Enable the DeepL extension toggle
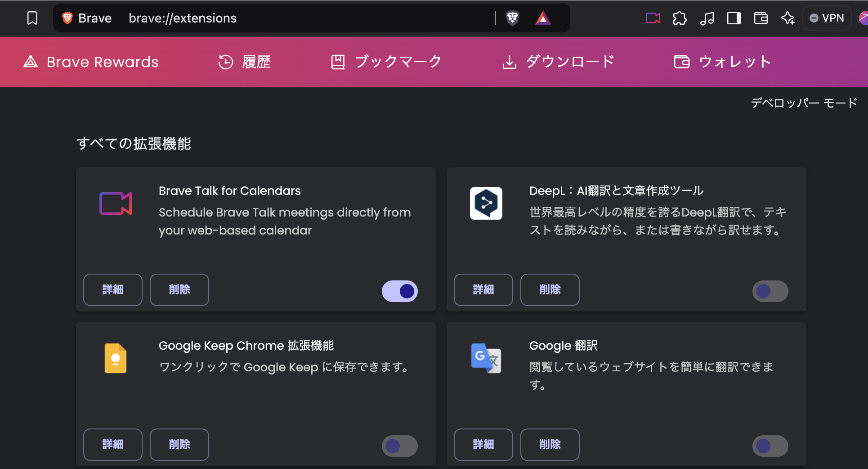Screen dimensions: 868x469 point(770,291)
